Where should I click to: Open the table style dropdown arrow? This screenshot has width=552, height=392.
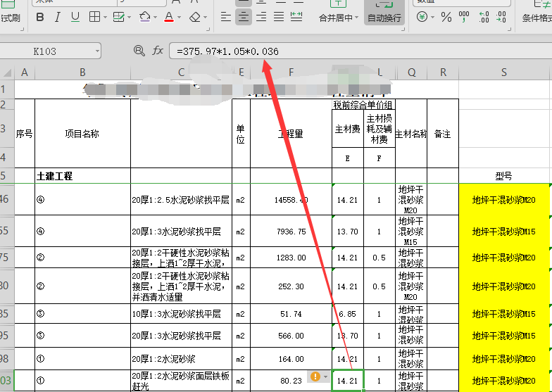(130, 17)
